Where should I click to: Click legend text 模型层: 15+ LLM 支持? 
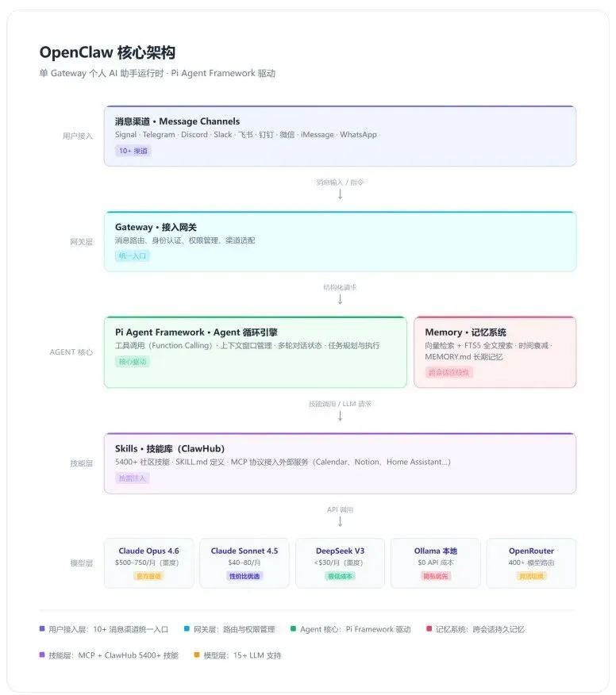(x=242, y=655)
